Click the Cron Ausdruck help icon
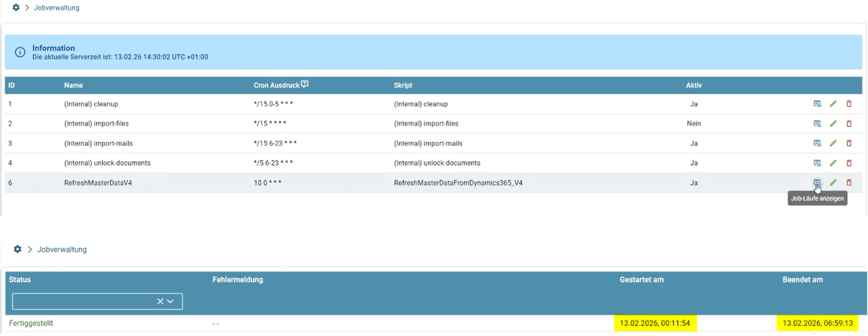The height and width of the screenshot is (336, 868). [x=305, y=84]
